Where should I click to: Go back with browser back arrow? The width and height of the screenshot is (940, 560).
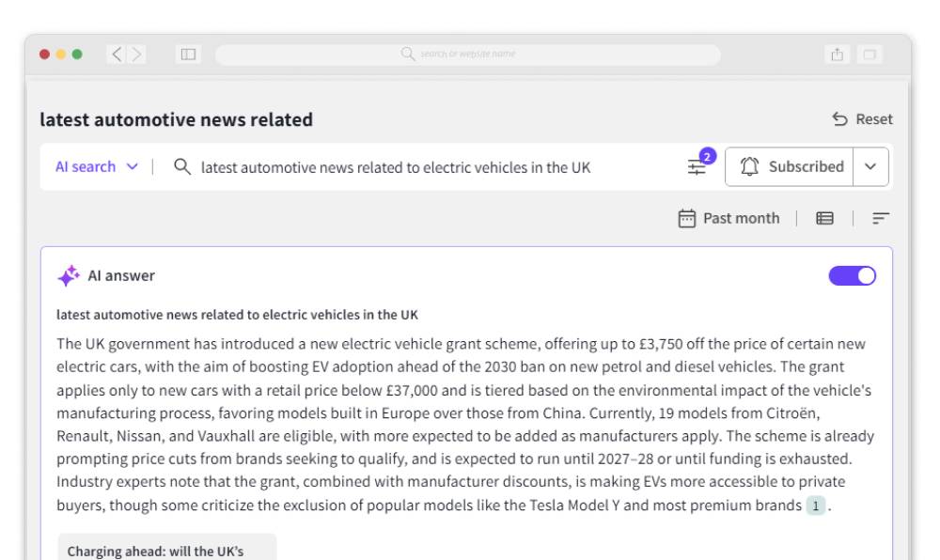point(117,54)
